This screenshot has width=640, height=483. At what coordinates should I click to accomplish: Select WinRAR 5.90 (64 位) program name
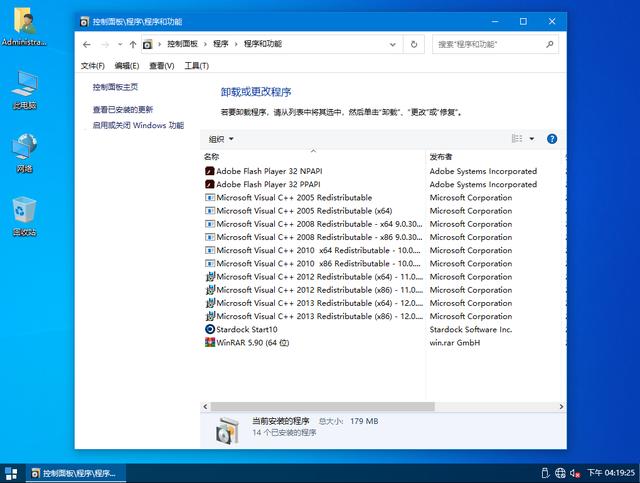(253, 343)
